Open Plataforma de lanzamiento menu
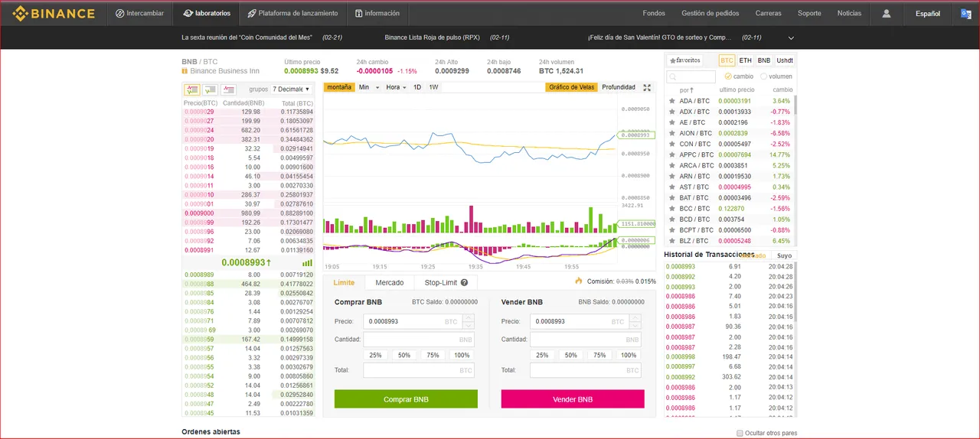Image resolution: width=980 pixels, height=439 pixels. click(x=292, y=13)
